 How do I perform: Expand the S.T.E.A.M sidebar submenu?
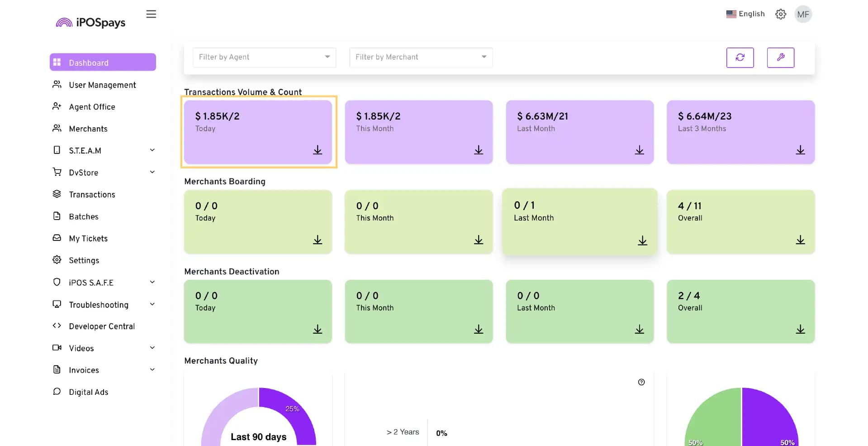click(x=152, y=150)
